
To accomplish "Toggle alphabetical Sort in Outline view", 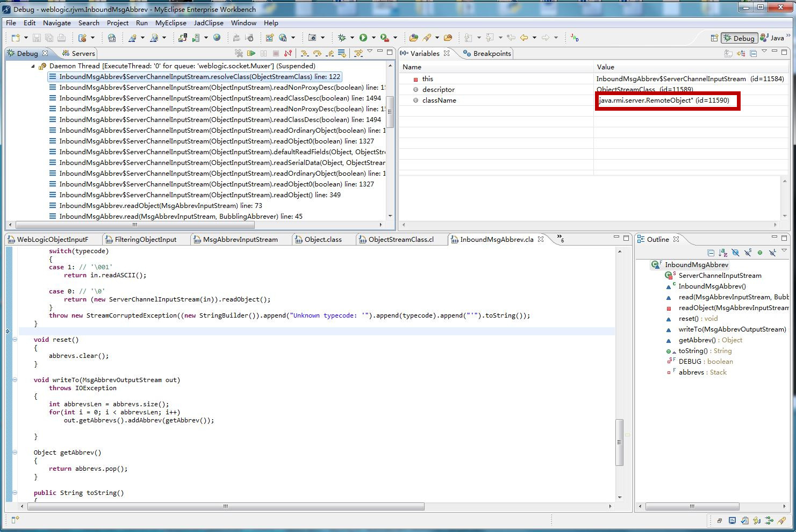I will 723,253.
